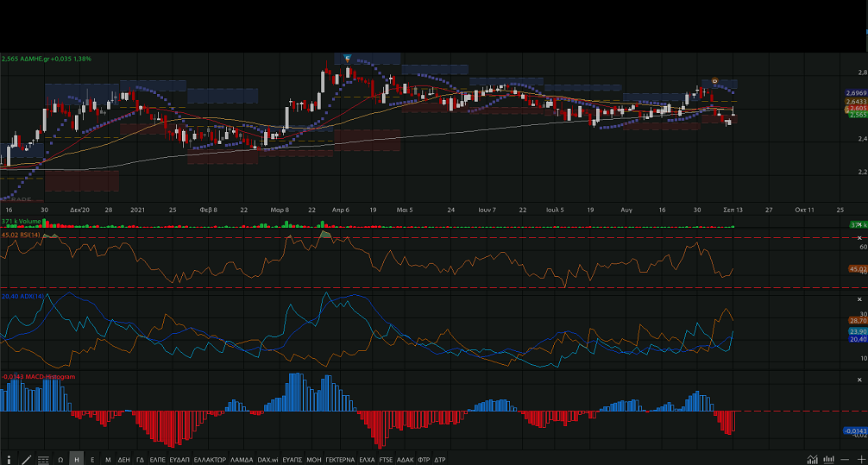
Task: Zoom in with the plus icon
Action: (x=860, y=459)
